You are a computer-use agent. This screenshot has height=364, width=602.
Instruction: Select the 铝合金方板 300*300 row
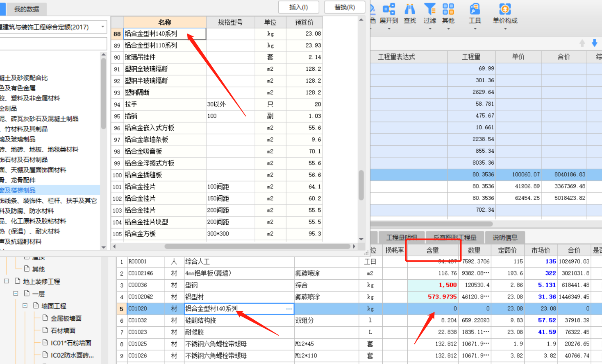pos(217,234)
